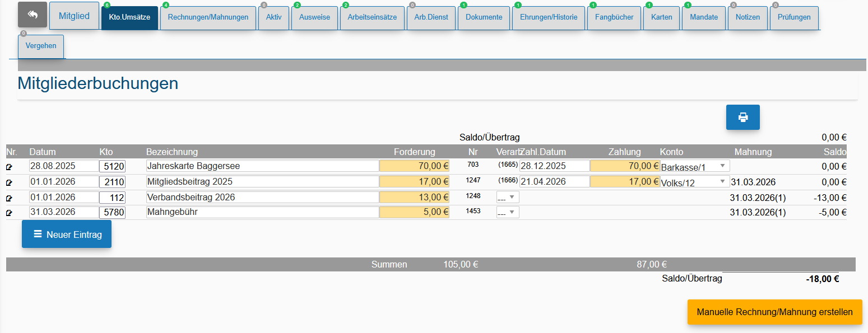This screenshot has width=868, height=333.
Task: Open Verbandsbeitrag 2026 Verart dropdown
Action: 508,197
